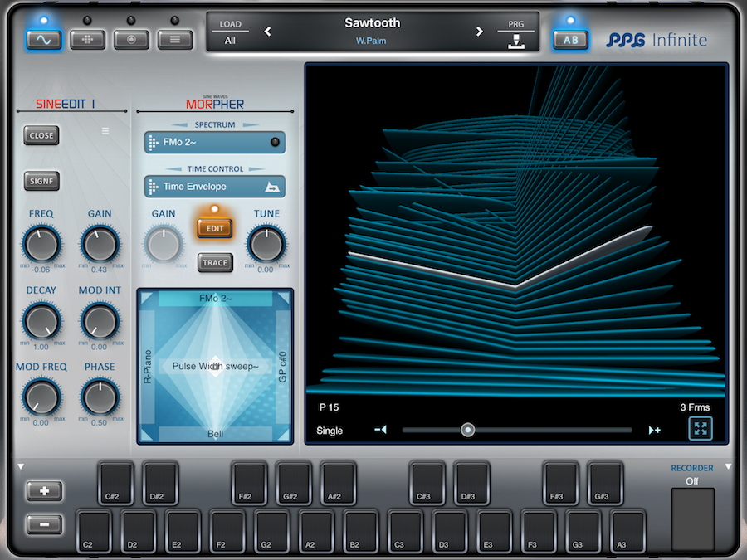
Task: Click the frame position slider handle
Action: 468,430
